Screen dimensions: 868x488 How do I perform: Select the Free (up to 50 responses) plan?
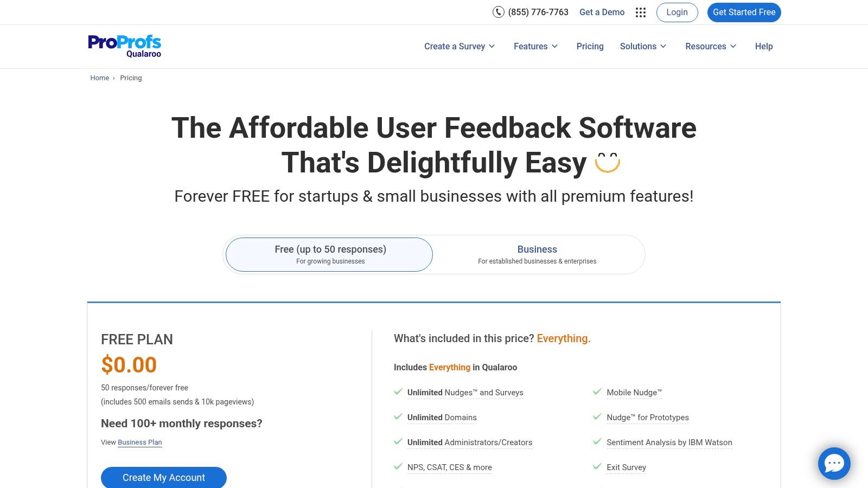tap(329, 254)
